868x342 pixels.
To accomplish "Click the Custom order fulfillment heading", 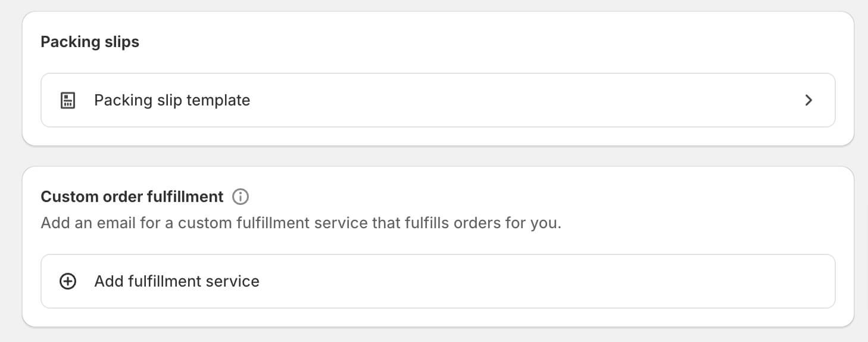I will point(132,196).
